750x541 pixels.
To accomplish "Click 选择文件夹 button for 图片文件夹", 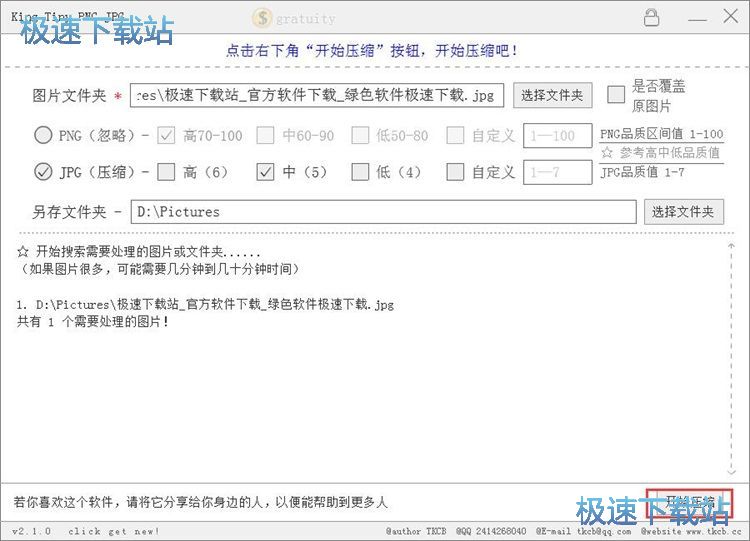I will point(552,95).
